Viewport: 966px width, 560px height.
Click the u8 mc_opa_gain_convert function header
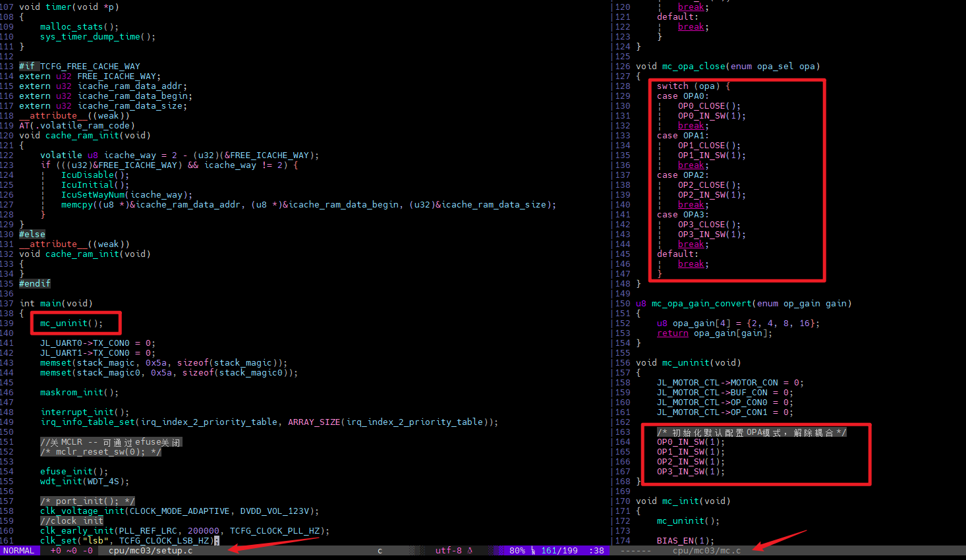tap(744, 304)
